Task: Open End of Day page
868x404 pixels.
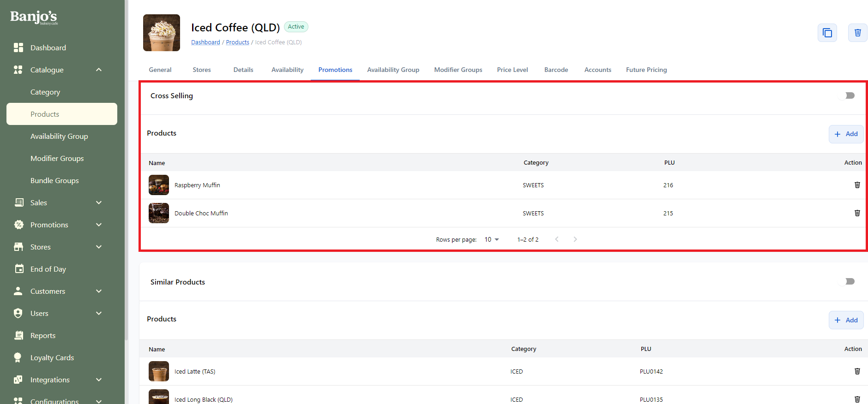Action: (48, 269)
